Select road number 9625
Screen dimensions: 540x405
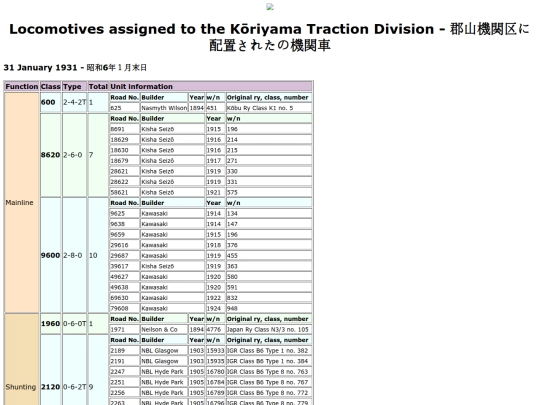pos(125,214)
